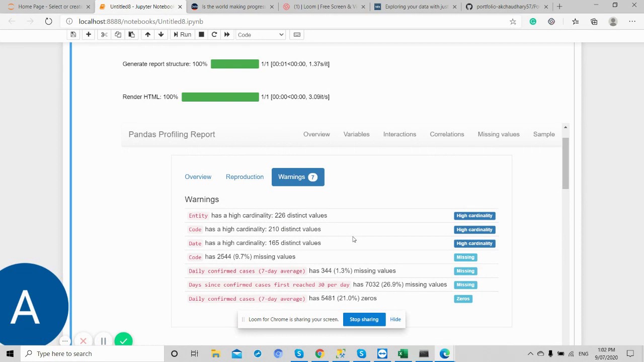Image resolution: width=644 pixels, height=362 pixels.
Task: Go to Missing values section
Action: point(499,134)
